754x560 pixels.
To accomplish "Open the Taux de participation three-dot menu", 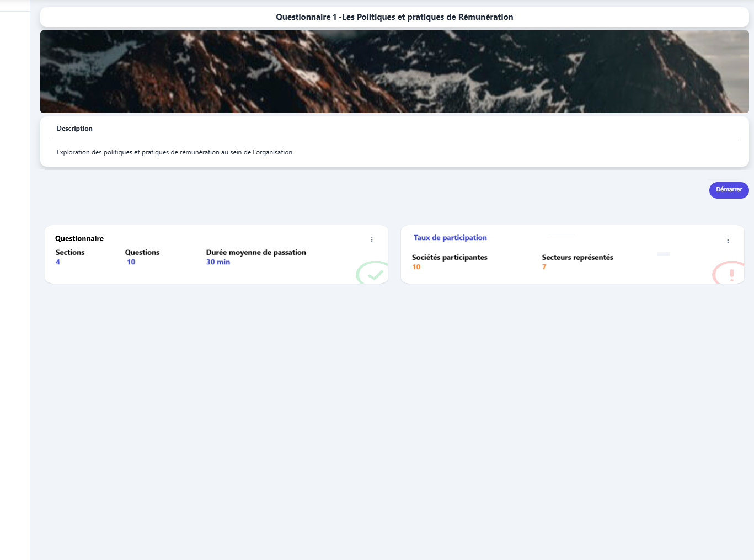I will coord(728,241).
